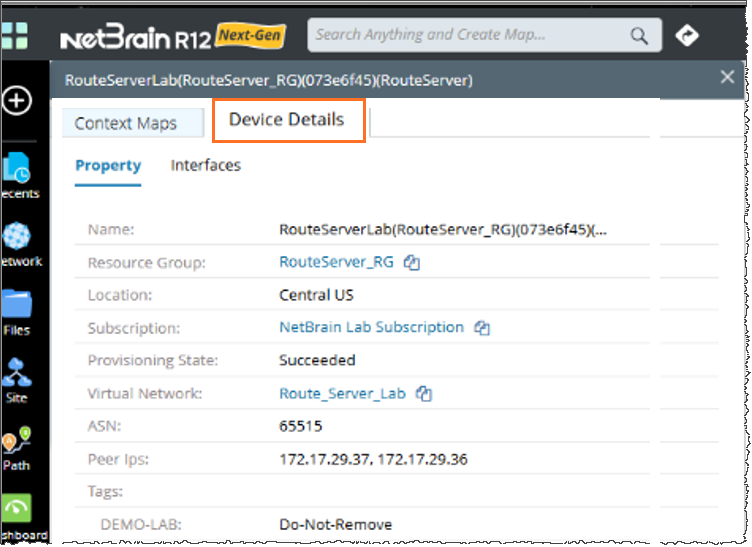
Task: Close the RouteServerLab details panel
Action: pyautogui.click(x=727, y=77)
